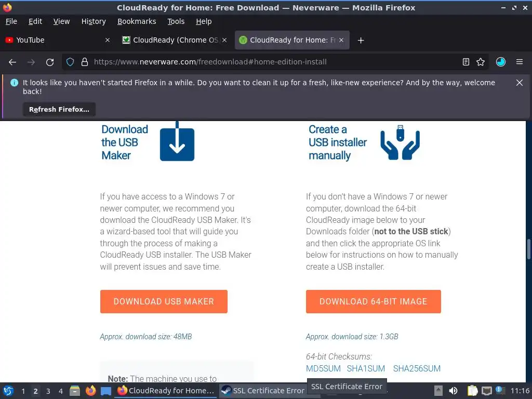The image size is (532, 399).
Task: Click 'Create a USB installer manually' heading
Action: [x=338, y=142]
